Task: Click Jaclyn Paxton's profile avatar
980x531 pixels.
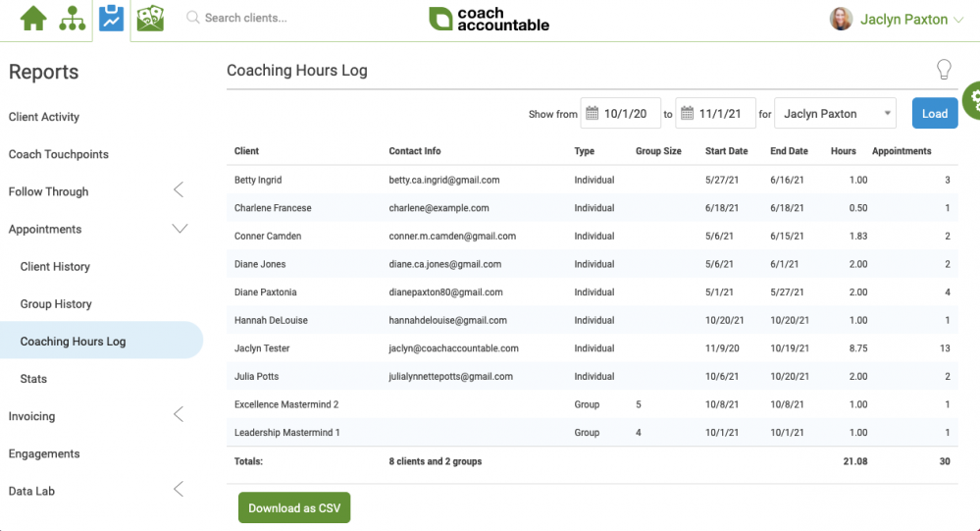Action: coord(841,20)
